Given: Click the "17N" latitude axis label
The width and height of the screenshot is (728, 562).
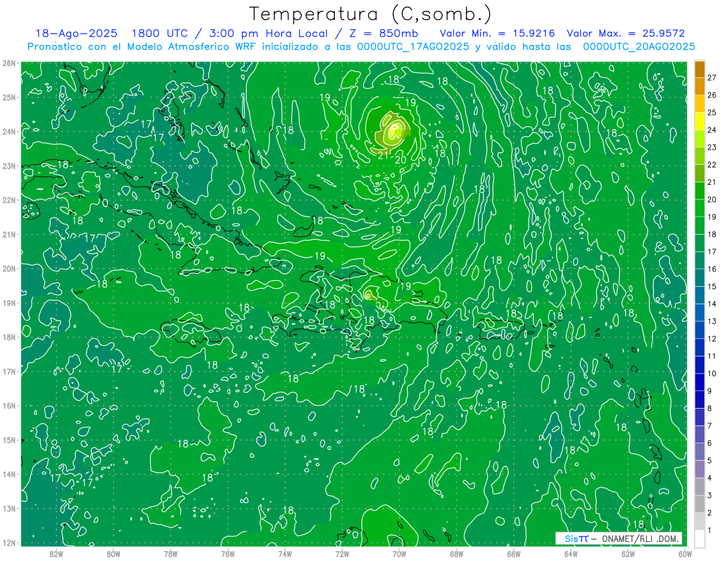Looking at the screenshot, I should pyautogui.click(x=9, y=371).
